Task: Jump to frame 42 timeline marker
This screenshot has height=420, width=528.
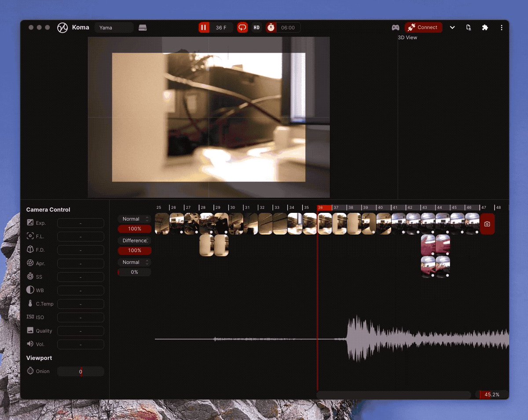Action: point(410,207)
